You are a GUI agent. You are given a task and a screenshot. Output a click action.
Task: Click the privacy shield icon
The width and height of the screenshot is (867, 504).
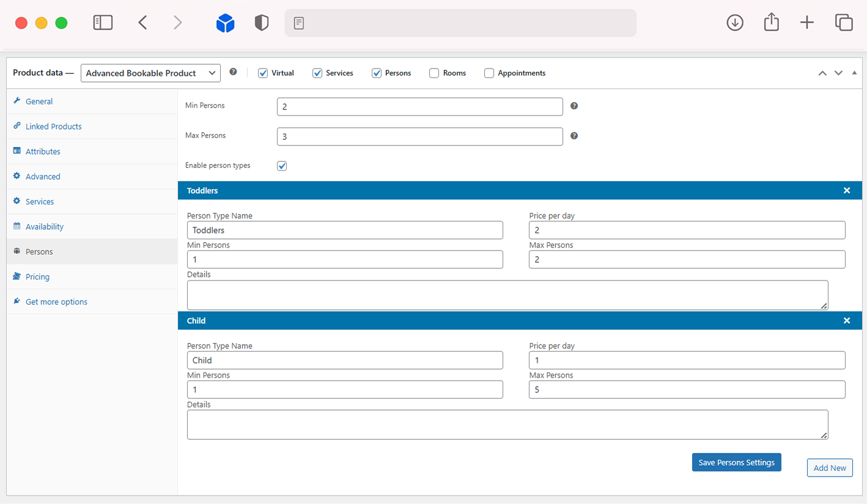tap(262, 23)
